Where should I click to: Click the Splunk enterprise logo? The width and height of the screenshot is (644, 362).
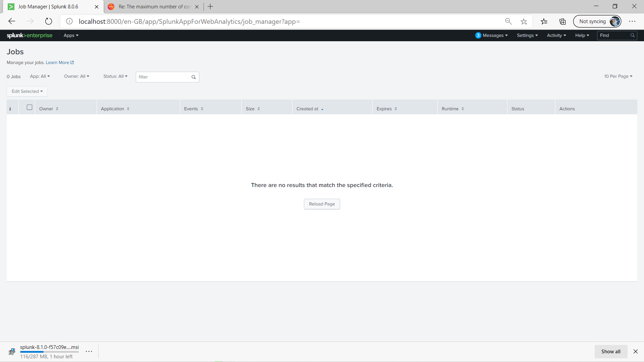click(30, 36)
